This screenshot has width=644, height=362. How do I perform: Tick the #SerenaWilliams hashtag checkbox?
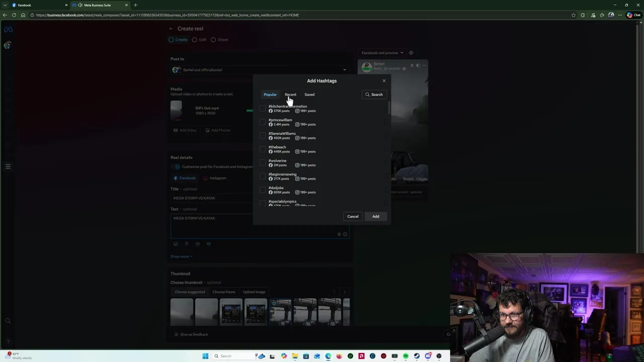[x=263, y=135]
